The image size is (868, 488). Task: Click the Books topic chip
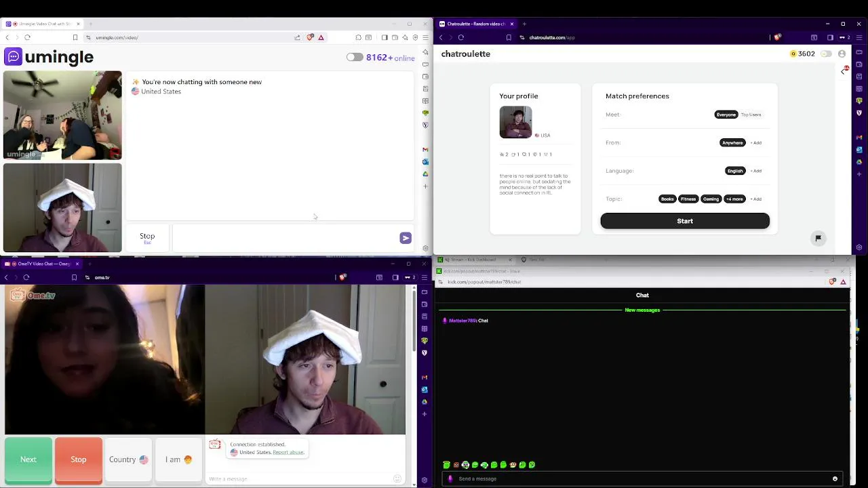click(x=667, y=199)
